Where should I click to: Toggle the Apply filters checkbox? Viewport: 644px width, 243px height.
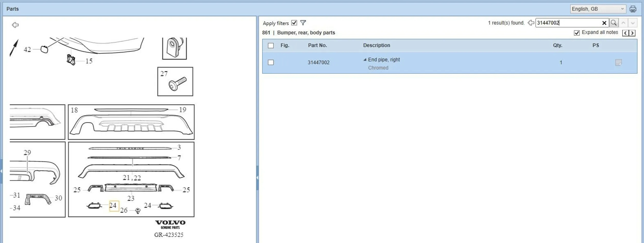(x=294, y=23)
